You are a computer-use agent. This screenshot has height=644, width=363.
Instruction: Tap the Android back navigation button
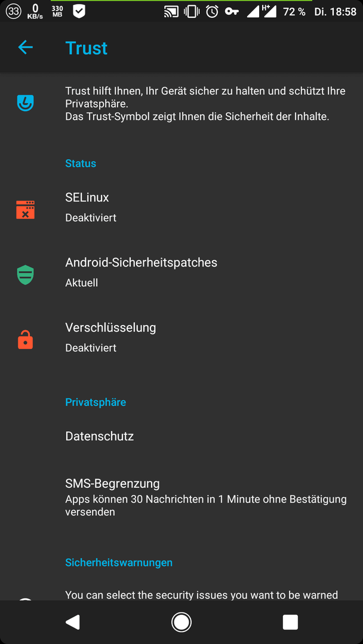pyautogui.click(x=73, y=622)
